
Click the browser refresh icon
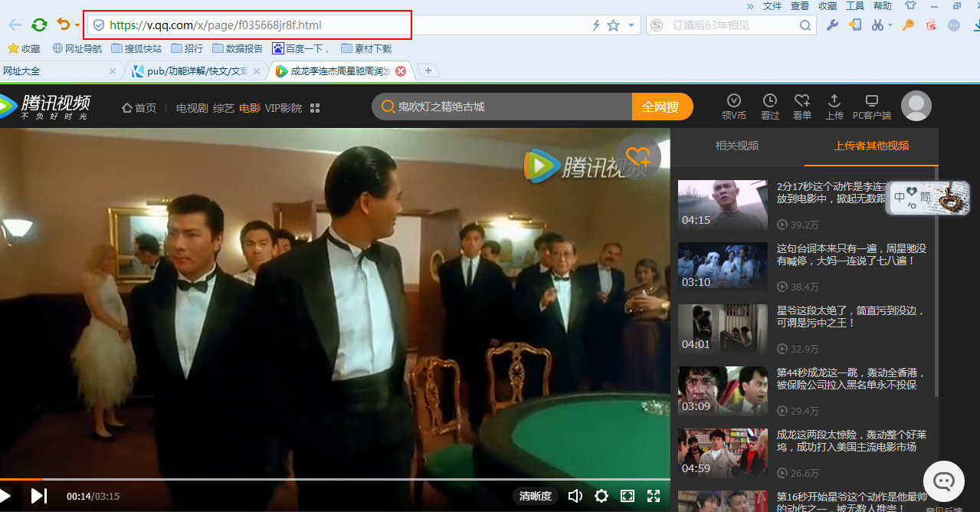[39, 25]
